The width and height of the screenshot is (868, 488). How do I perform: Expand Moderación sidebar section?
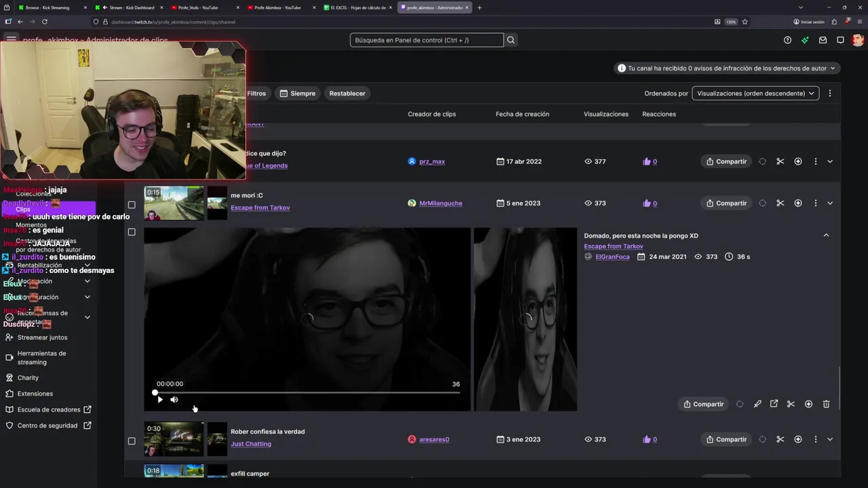tap(87, 281)
